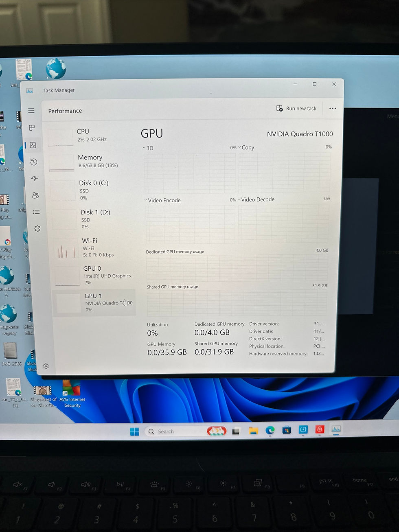
Task: Click the Video Encode usage graph
Action: point(191,224)
